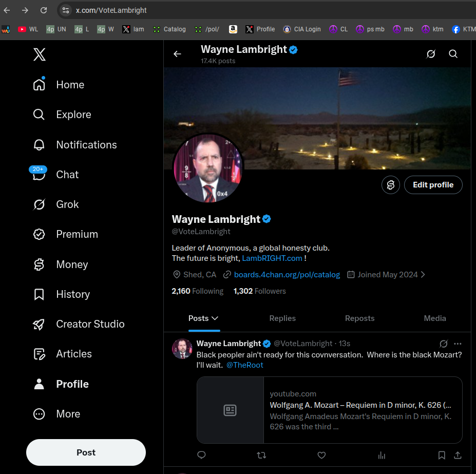Viewport: 476px width, 474px height.
Task: Click browser back button
Action: pos(7,10)
